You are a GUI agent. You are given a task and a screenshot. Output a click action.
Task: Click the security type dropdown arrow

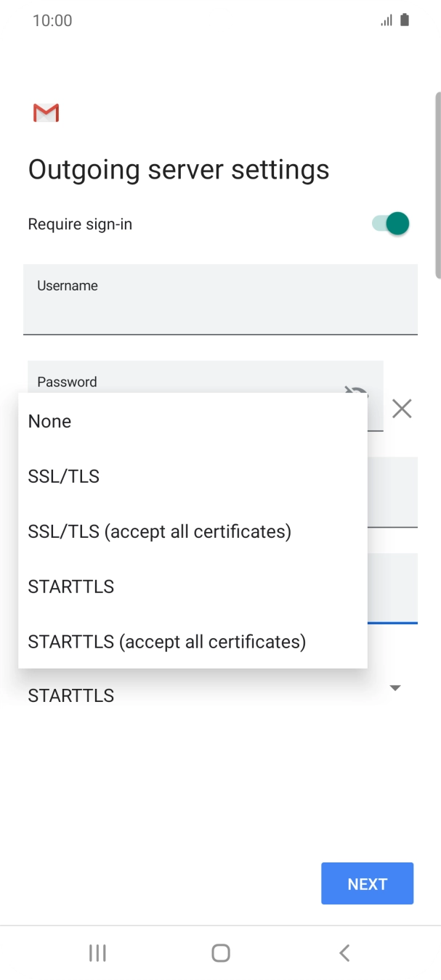(x=395, y=687)
